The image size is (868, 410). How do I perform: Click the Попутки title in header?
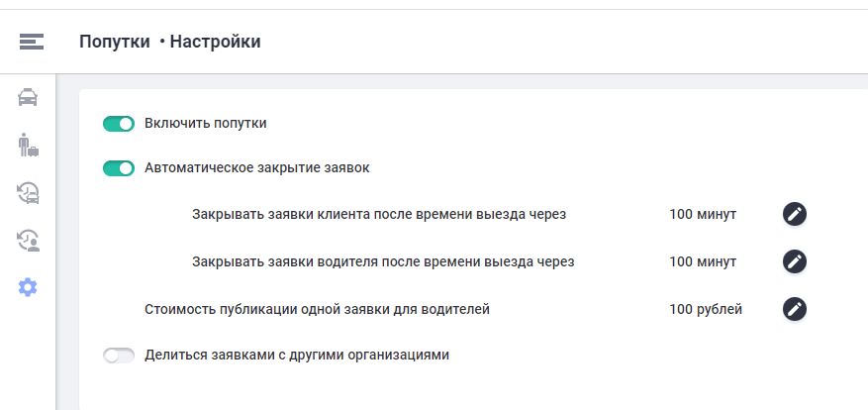114,42
